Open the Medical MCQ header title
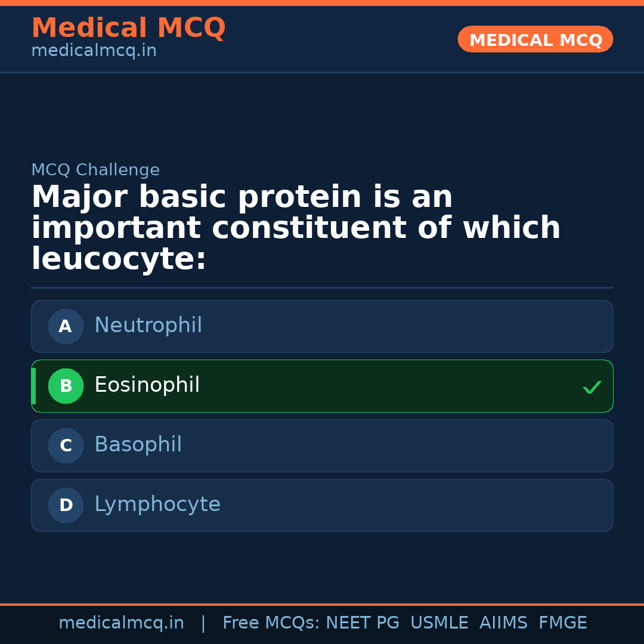The width and height of the screenshot is (644, 644). (x=128, y=27)
